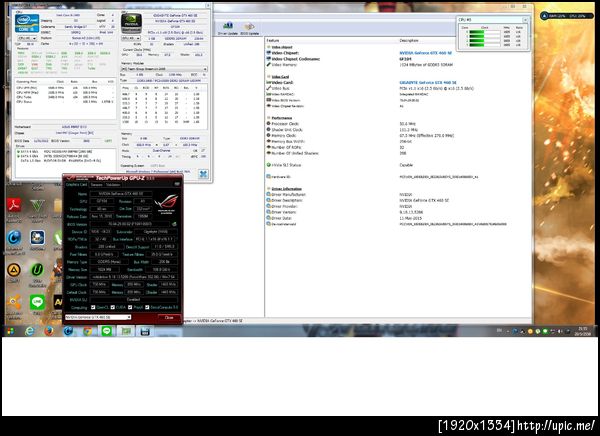Click the Close button in GPU-Z

(x=169, y=317)
